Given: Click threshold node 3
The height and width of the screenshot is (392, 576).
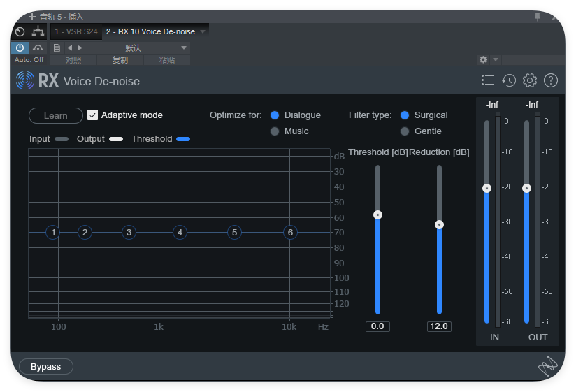Looking at the screenshot, I should click(129, 233).
